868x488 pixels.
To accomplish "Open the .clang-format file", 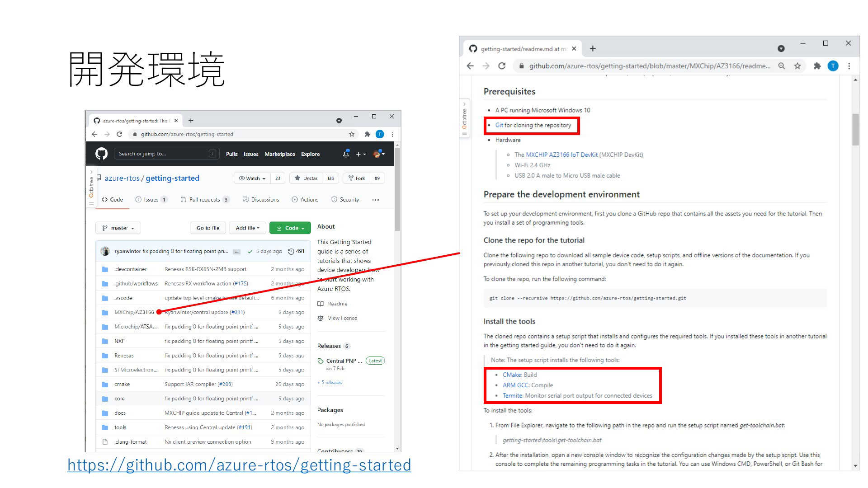I will coord(131,442).
